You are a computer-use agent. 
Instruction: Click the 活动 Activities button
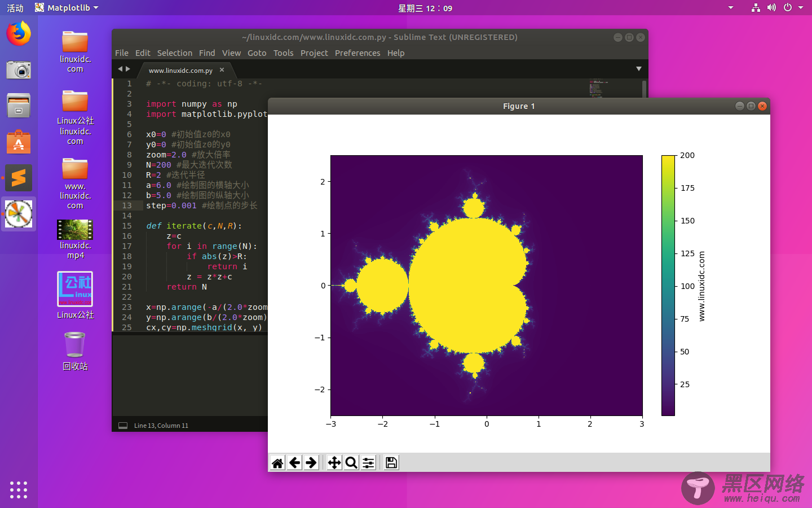[x=15, y=8]
